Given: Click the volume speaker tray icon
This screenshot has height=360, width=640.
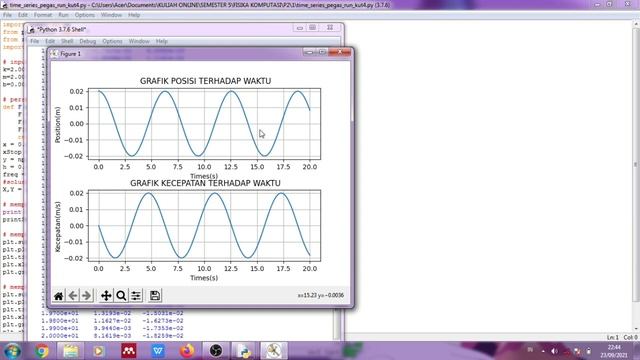Looking at the screenshot, I should pyautogui.click(x=554, y=351).
